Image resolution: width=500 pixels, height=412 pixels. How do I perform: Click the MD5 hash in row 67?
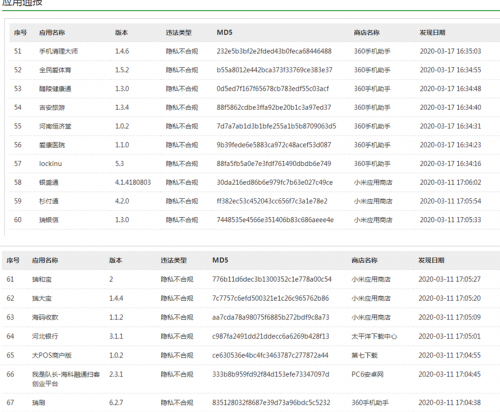[271, 403]
